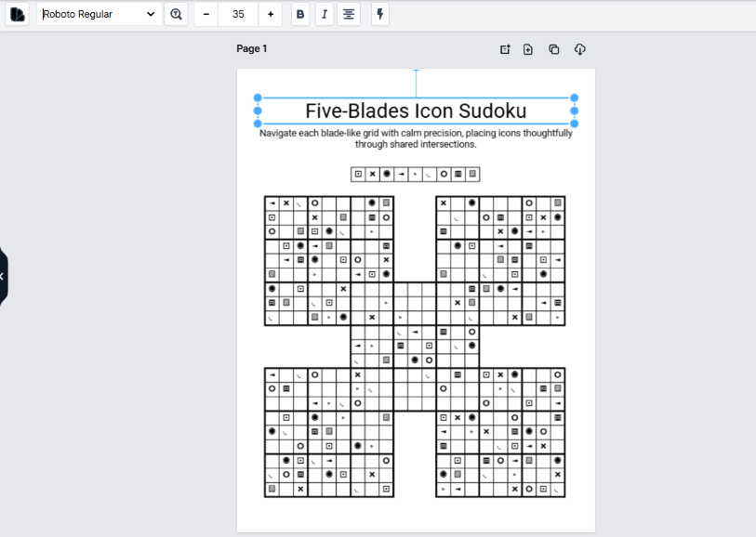Click the edit page icon above the document
This screenshot has height=537, width=756.
click(x=504, y=49)
